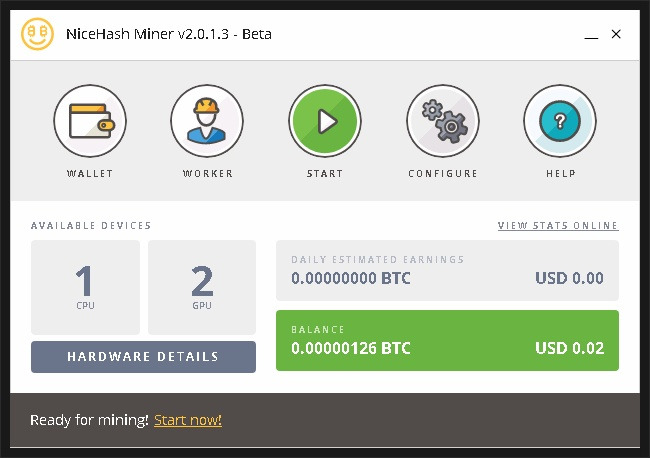Click the CONFIGURE label text

(x=443, y=174)
